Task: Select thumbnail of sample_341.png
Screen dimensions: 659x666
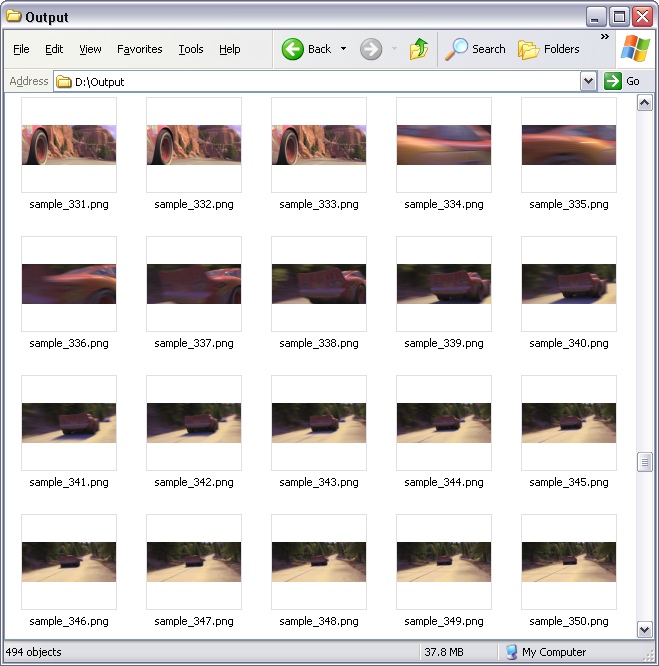Action: (x=69, y=423)
